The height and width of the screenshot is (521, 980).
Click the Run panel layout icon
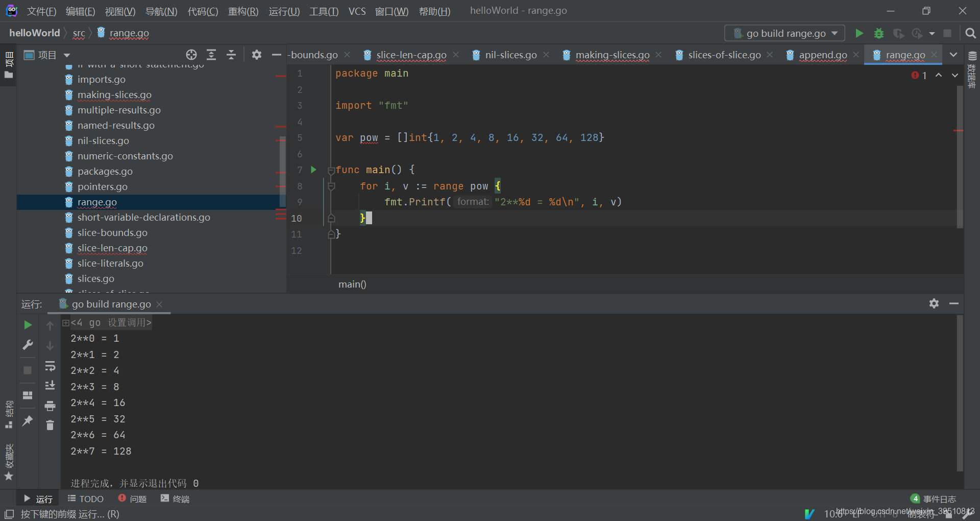click(x=28, y=395)
